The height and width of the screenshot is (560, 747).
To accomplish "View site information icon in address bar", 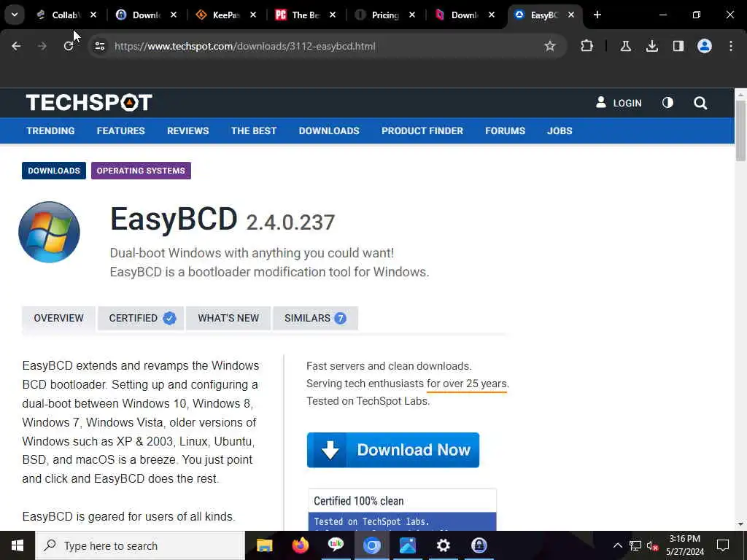I will (x=99, y=46).
